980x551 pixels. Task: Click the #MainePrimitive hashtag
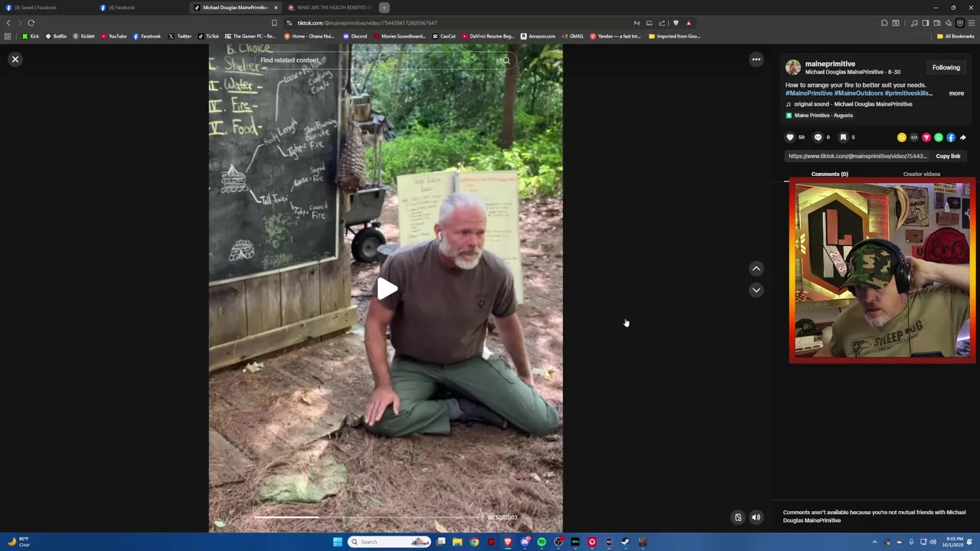pyautogui.click(x=808, y=93)
